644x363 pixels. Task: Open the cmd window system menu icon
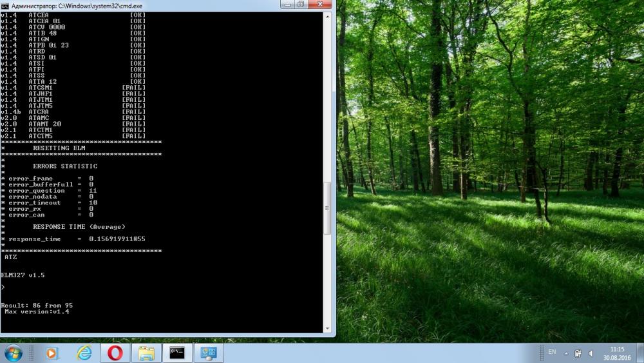pyautogui.click(x=5, y=6)
